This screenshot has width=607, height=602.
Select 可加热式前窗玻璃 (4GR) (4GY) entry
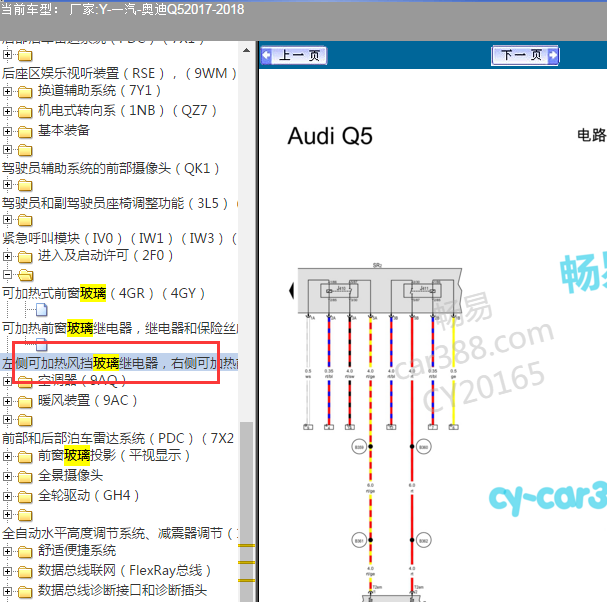pos(103,293)
